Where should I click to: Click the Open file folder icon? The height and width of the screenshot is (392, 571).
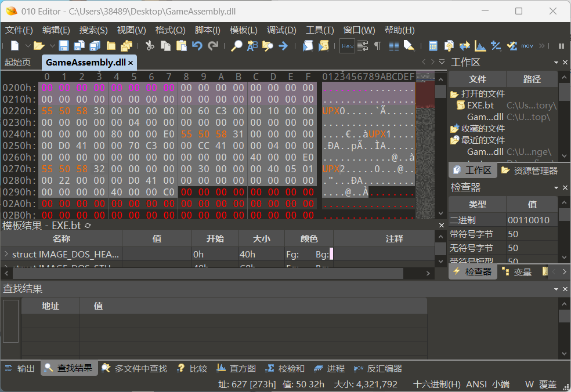point(39,46)
